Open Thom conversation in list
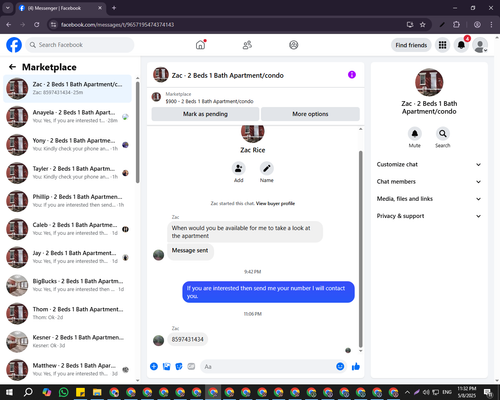 (67, 313)
